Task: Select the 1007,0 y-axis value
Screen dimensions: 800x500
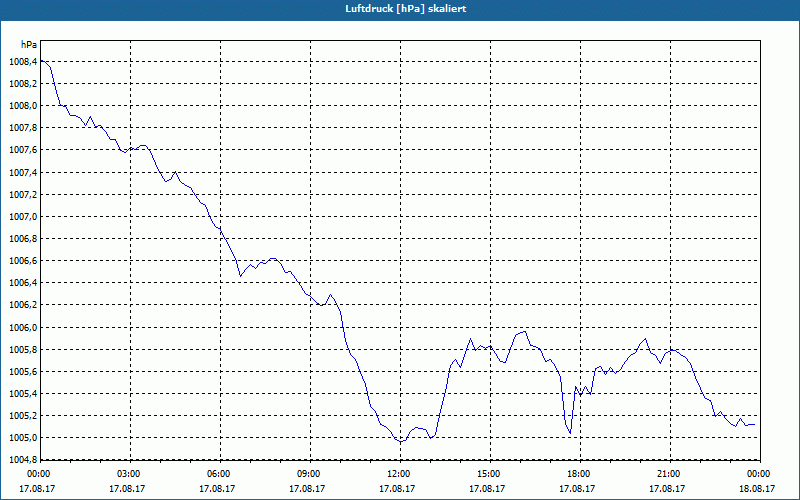Action: pos(23,217)
